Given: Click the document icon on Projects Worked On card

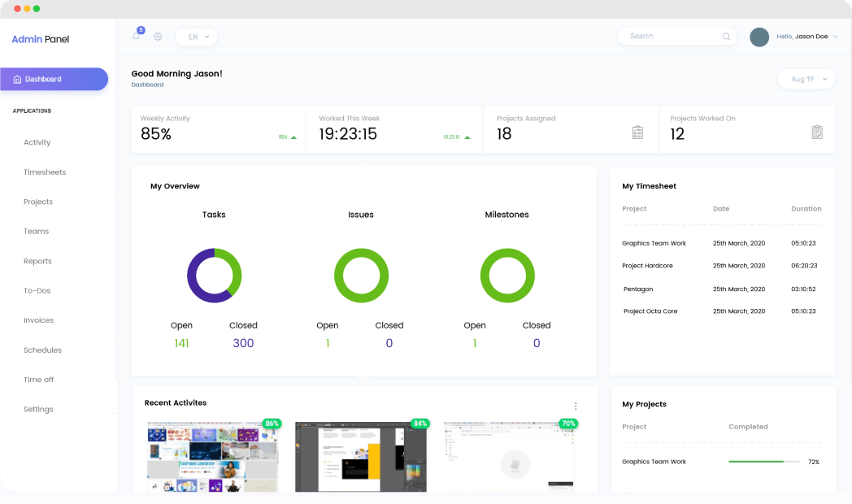Looking at the screenshot, I should tap(817, 130).
